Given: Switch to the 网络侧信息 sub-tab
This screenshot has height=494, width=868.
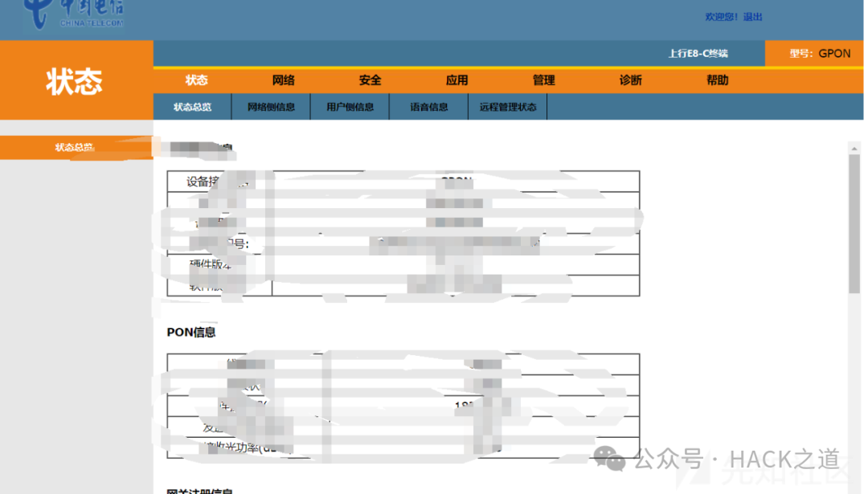Looking at the screenshot, I should point(272,106).
